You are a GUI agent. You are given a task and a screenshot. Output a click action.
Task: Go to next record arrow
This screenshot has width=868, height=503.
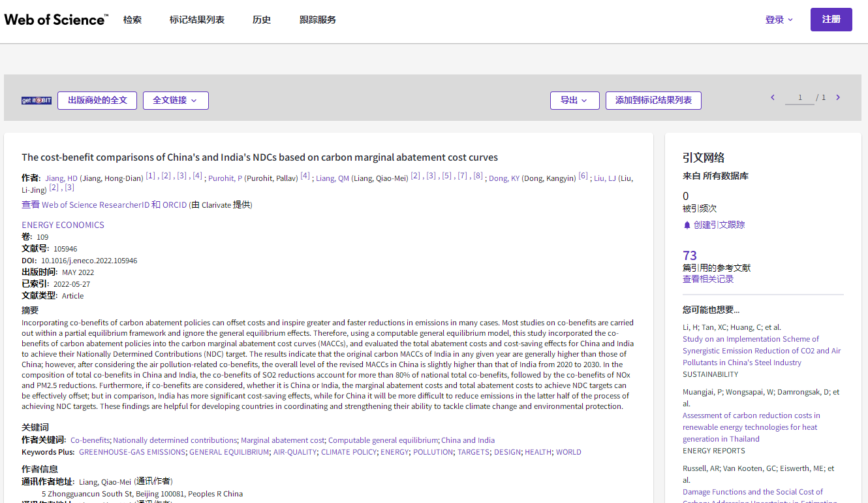coord(838,98)
